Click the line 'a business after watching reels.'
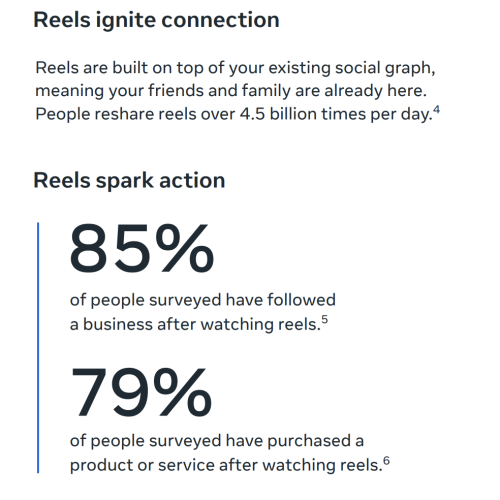The height and width of the screenshot is (500, 500). [195, 324]
